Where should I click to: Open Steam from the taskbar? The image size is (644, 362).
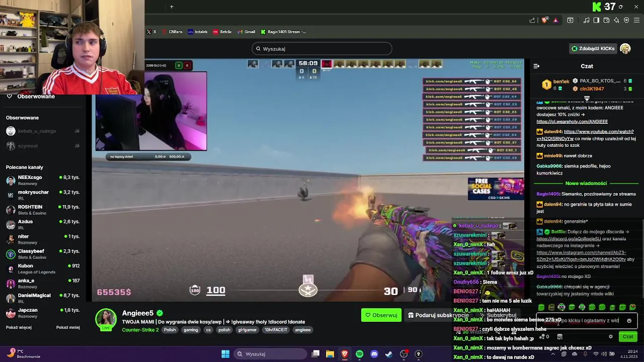389,354
